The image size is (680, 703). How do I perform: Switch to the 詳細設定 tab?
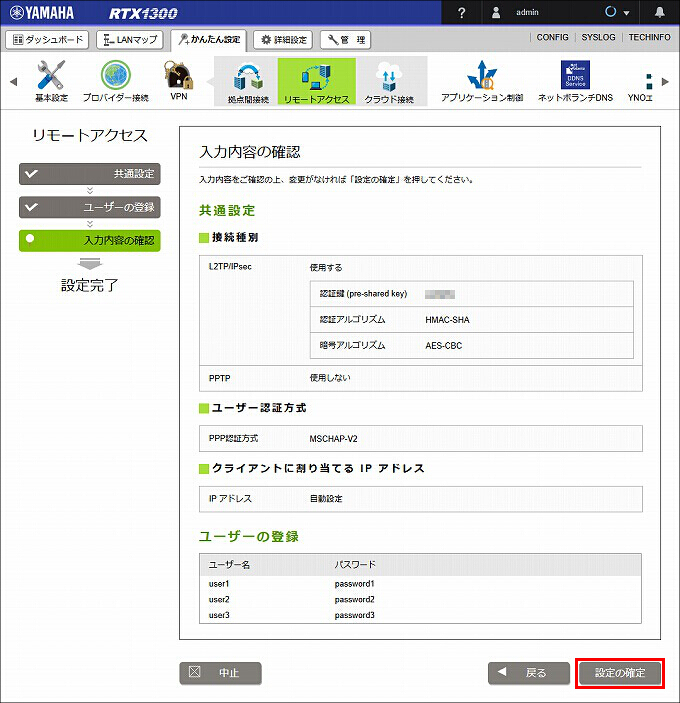pyautogui.click(x=283, y=39)
